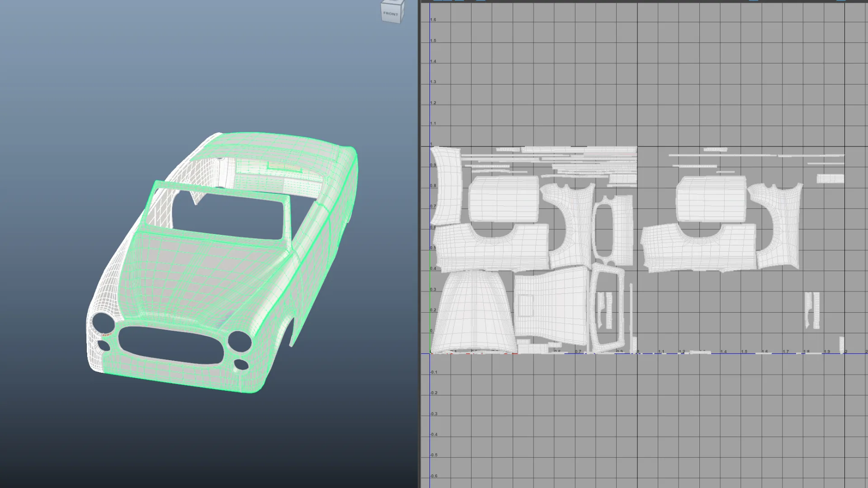868x488 pixels.
Task: Select the rectangular window-frame UV shell at bottom
Action: pyautogui.click(x=608, y=309)
